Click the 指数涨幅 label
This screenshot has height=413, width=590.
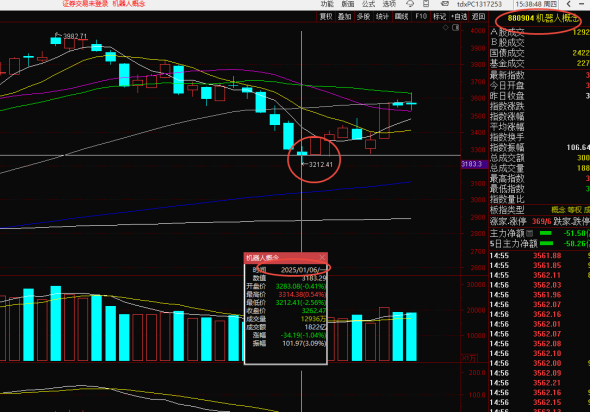click(507, 117)
